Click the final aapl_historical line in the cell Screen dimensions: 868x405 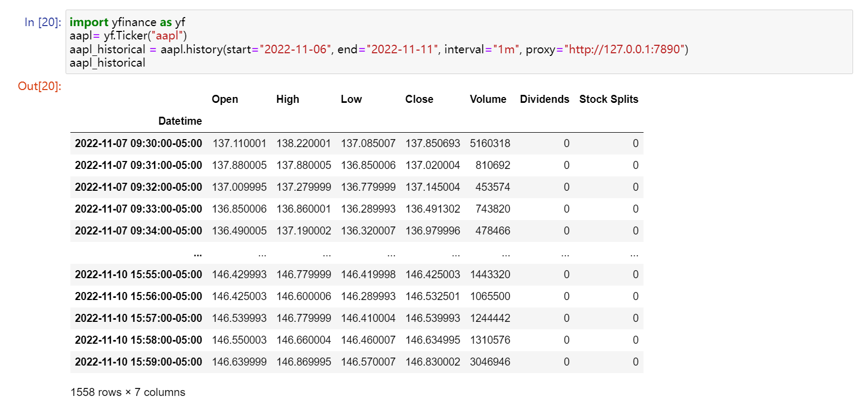pos(107,63)
